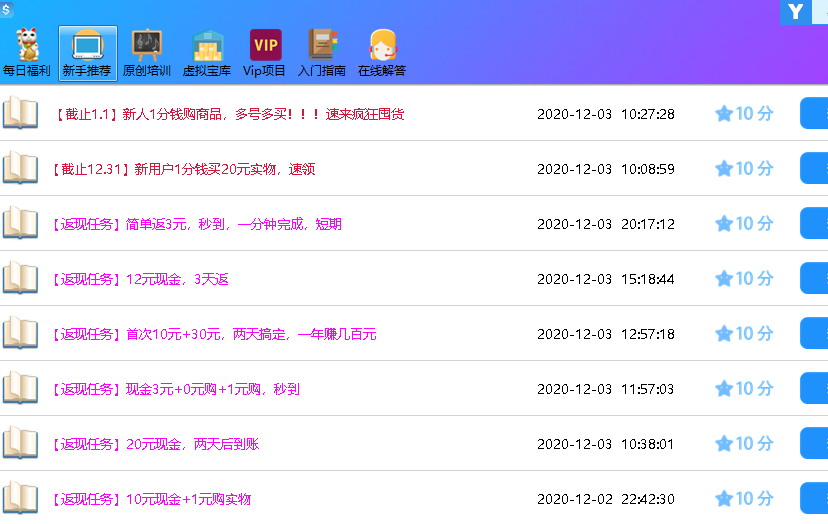Image resolution: width=828 pixels, height=524 pixels.
Task: Click book icon for 现金3元+0元购 row
Action: 20,387
